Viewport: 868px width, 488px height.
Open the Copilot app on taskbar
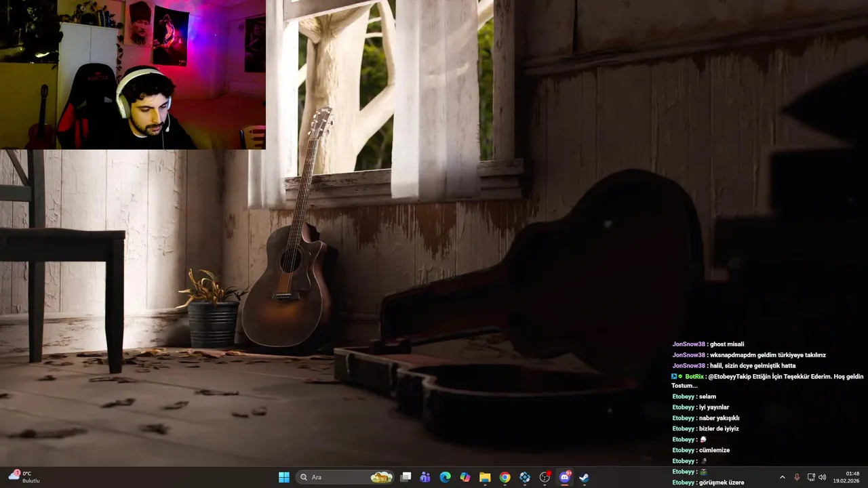[x=465, y=477]
